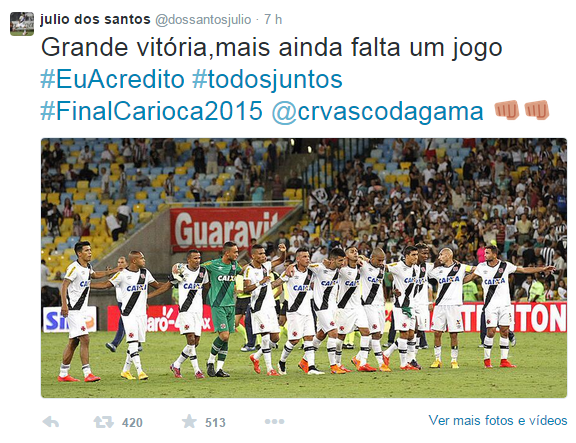Open julio dos santos profile avatar
576x443 pixels.
coord(22,24)
